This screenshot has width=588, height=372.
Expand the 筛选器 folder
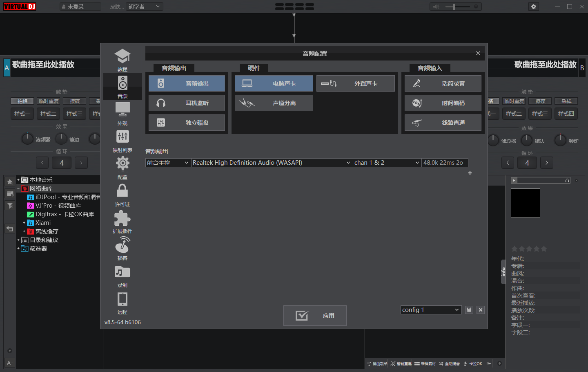[18, 249]
